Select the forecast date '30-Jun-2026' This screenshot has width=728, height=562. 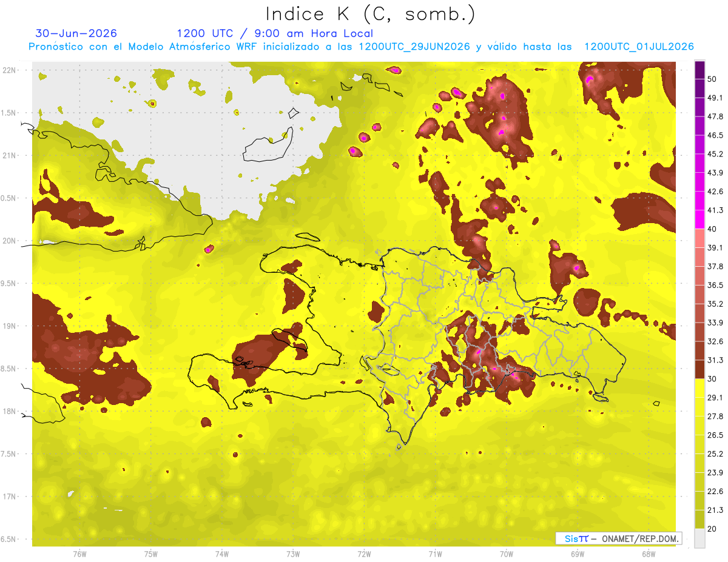[x=76, y=33]
